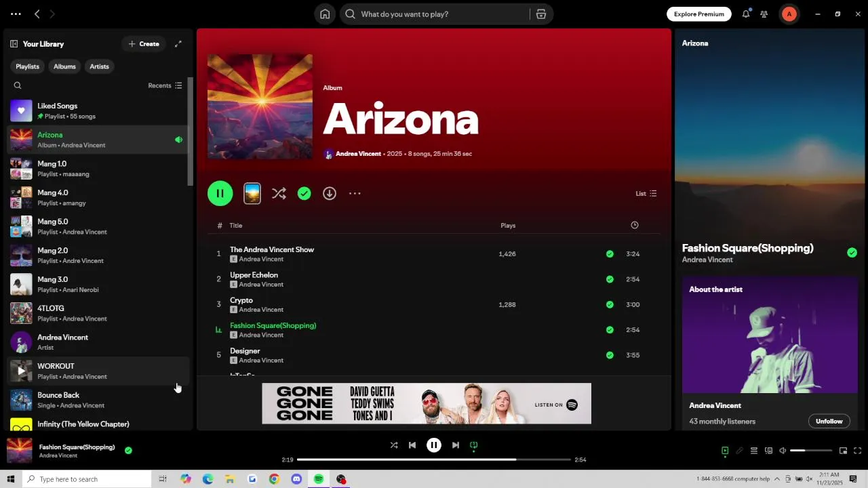The width and height of the screenshot is (868, 488).
Task: Open Discord from taskbar
Action: coord(296,479)
